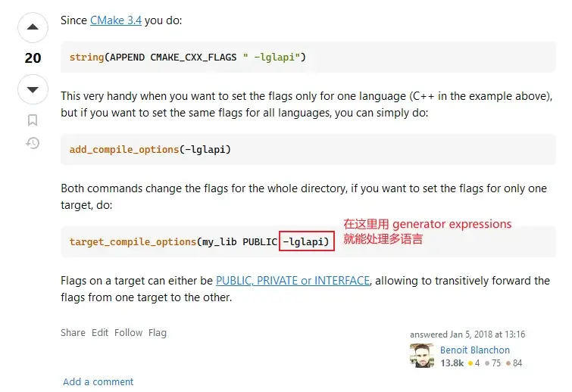
Task: Follow this answer
Action: (128, 333)
